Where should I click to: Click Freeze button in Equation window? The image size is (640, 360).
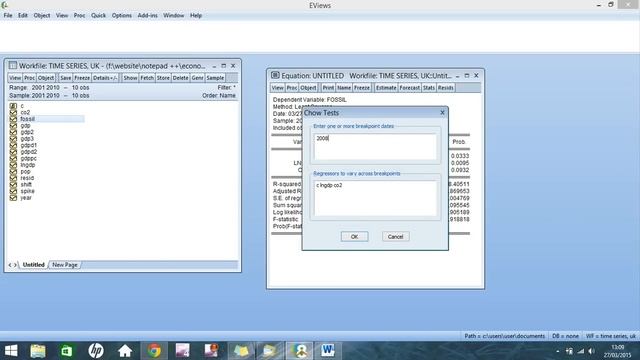pyautogui.click(x=362, y=88)
